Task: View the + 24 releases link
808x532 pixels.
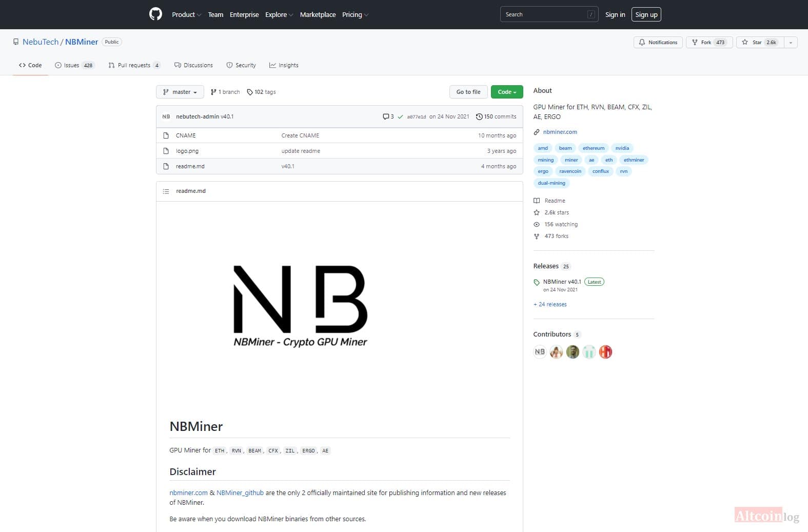Action: tap(550, 305)
